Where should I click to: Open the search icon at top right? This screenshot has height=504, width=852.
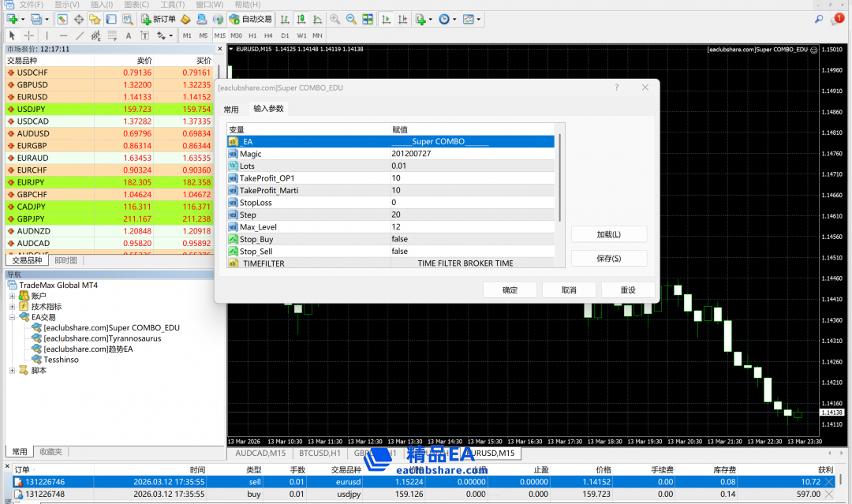pos(819,19)
